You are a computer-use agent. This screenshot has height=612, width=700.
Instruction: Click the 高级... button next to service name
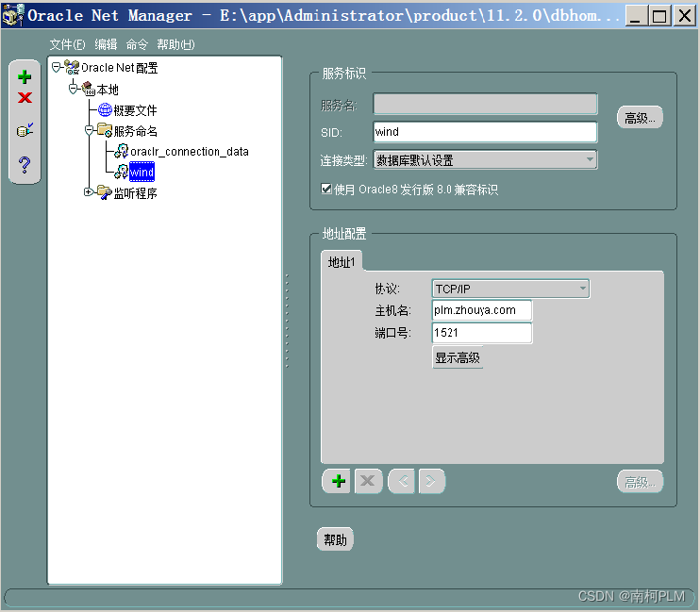click(x=640, y=117)
